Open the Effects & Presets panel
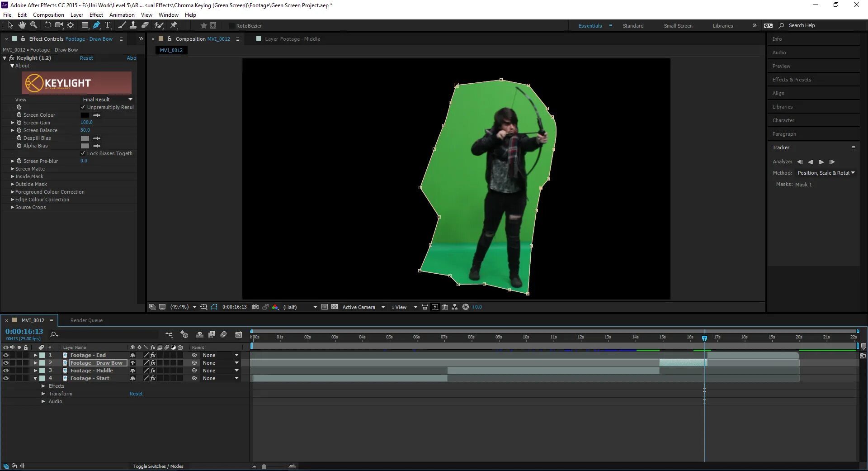The height and width of the screenshot is (471, 868). [x=792, y=80]
